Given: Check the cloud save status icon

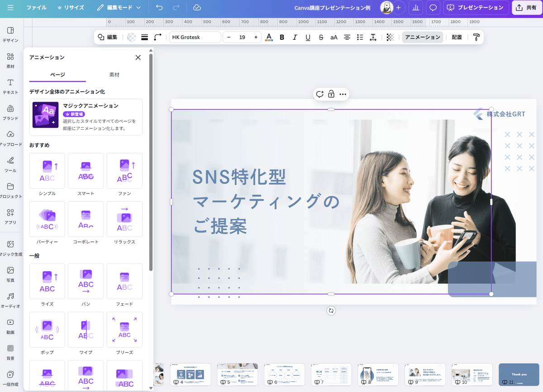Looking at the screenshot, I should pos(196,8).
